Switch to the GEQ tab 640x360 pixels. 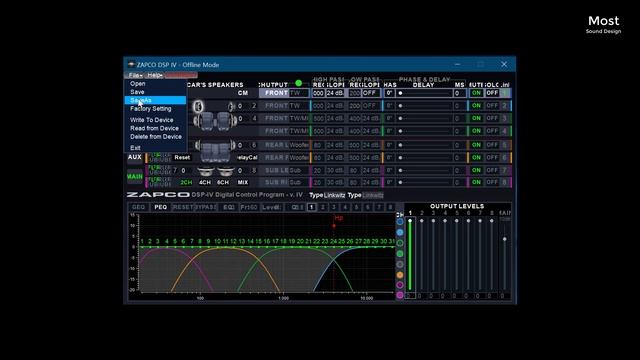point(138,207)
